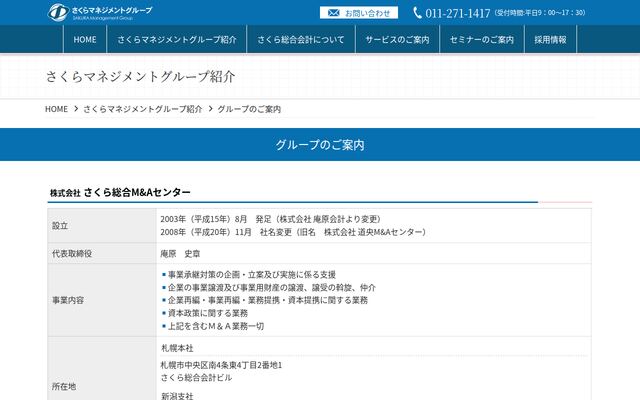Screen dimensions: 640x400
Task: Open さくら総合会計について nav menu
Action: coord(301,40)
